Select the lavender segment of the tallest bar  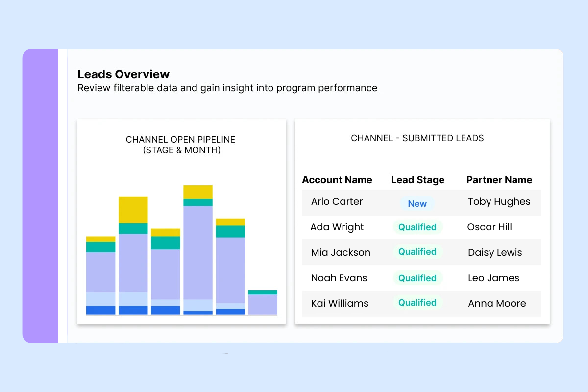coord(198,252)
